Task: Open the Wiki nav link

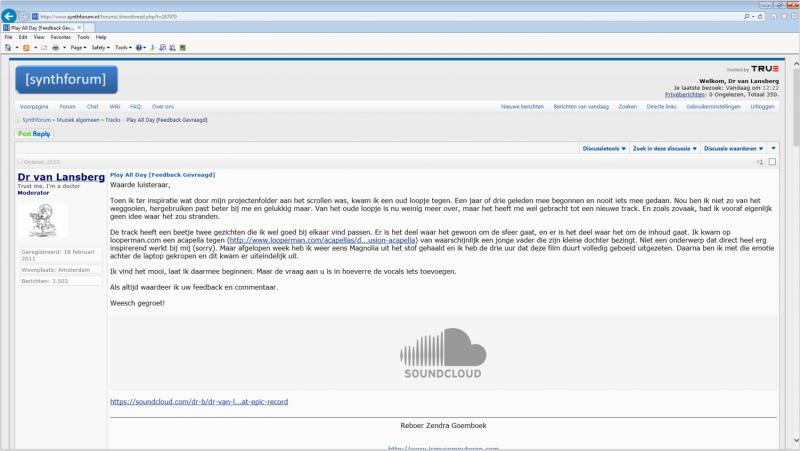Action: [x=115, y=107]
